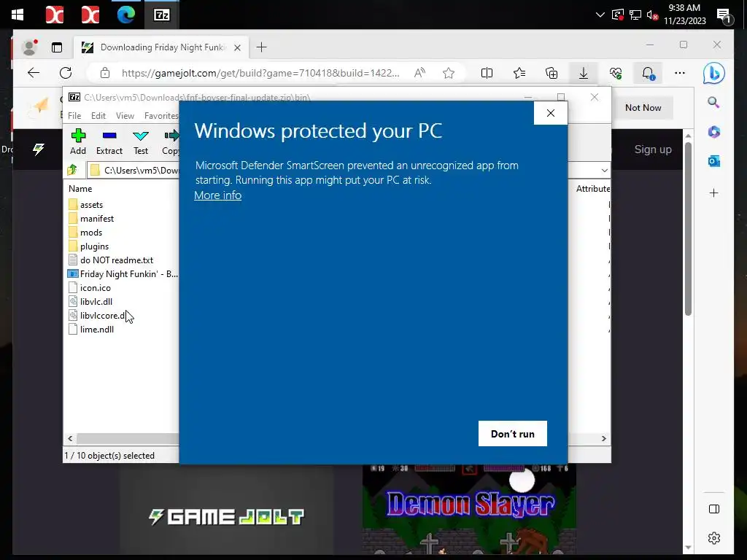Refresh the Edge page
This screenshot has height=560, width=747.
point(66,73)
